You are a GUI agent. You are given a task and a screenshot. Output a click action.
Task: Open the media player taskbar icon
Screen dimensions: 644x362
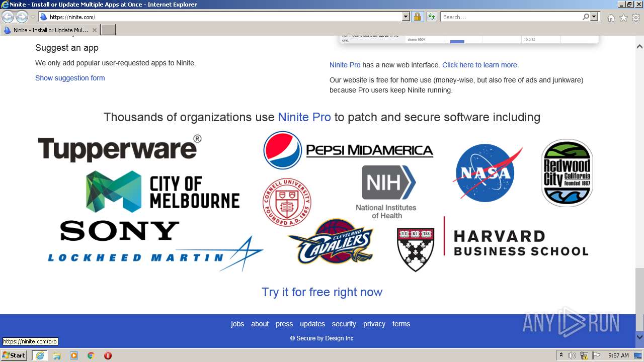(x=74, y=355)
